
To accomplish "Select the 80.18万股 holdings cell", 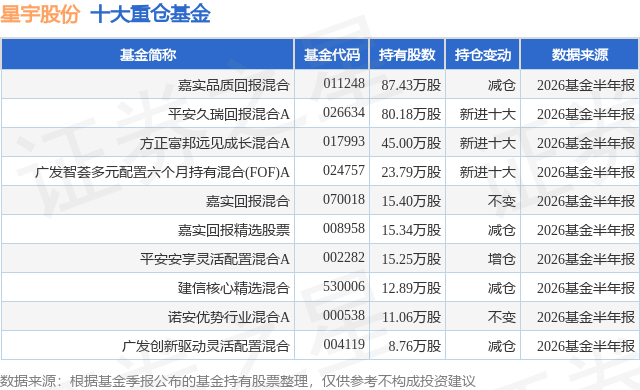I will (x=411, y=114).
